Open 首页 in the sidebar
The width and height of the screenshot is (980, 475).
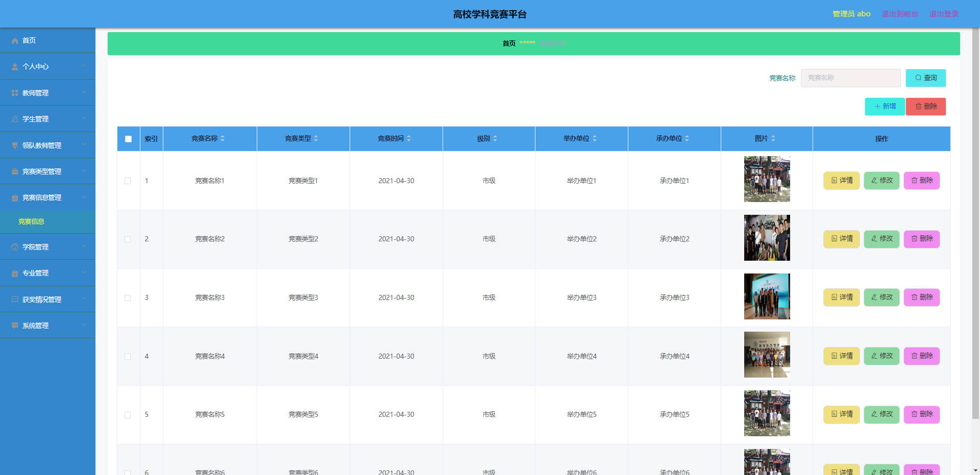click(x=47, y=40)
